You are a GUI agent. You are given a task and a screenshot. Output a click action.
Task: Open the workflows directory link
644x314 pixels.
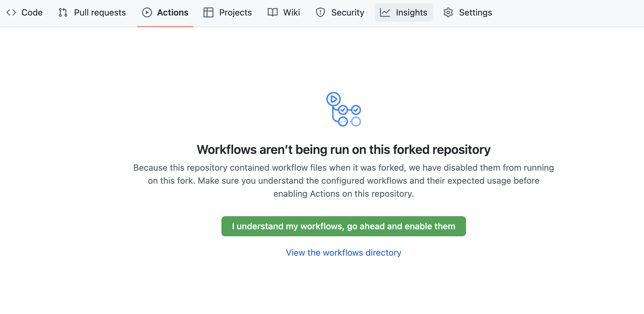343,253
